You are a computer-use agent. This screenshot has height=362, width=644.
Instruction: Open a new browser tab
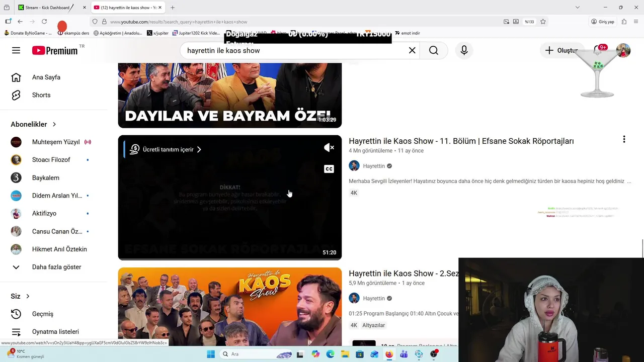(x=173, y=8)
